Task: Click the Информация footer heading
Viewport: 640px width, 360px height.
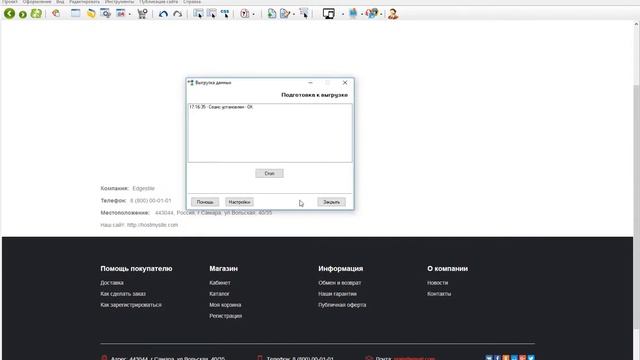Action: pyautogui.click(x=341, y=269)
